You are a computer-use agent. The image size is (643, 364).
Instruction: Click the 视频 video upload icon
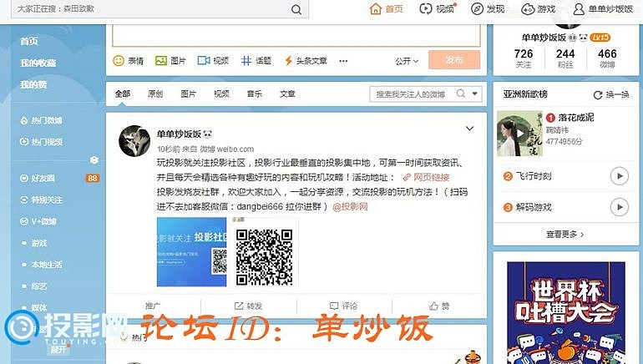tap(203, 61)
